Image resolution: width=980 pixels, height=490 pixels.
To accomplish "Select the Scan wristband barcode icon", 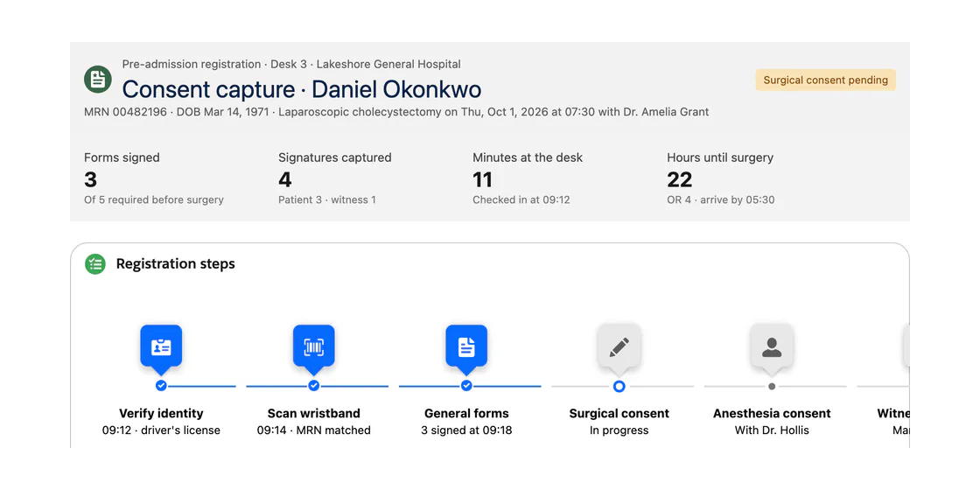I will tap(314, 346).
